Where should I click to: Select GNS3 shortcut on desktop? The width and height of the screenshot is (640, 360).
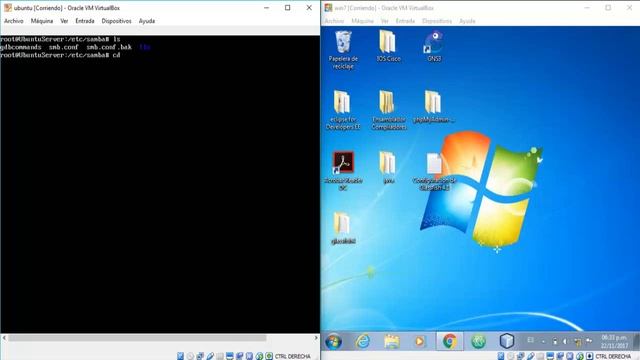click(434, 46)
